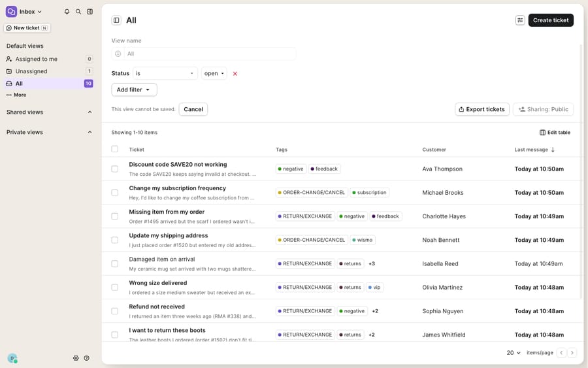
Task: Open the Inbox dropdown menu
Action: point(30,12)
